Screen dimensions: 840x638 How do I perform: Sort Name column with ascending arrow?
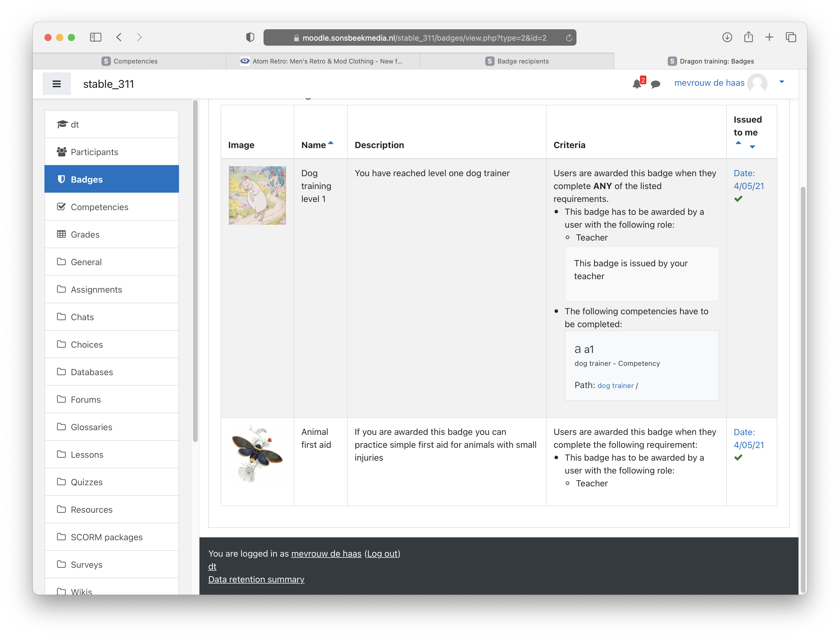[x=331, y=143]
